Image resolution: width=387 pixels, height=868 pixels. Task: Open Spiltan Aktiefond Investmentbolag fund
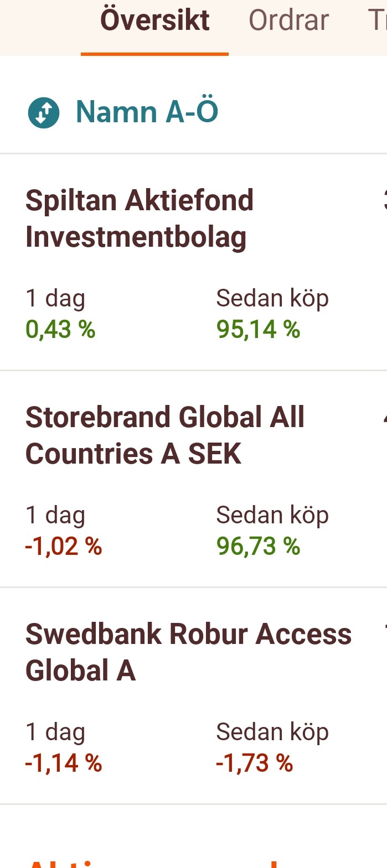(x=140, y=218)
